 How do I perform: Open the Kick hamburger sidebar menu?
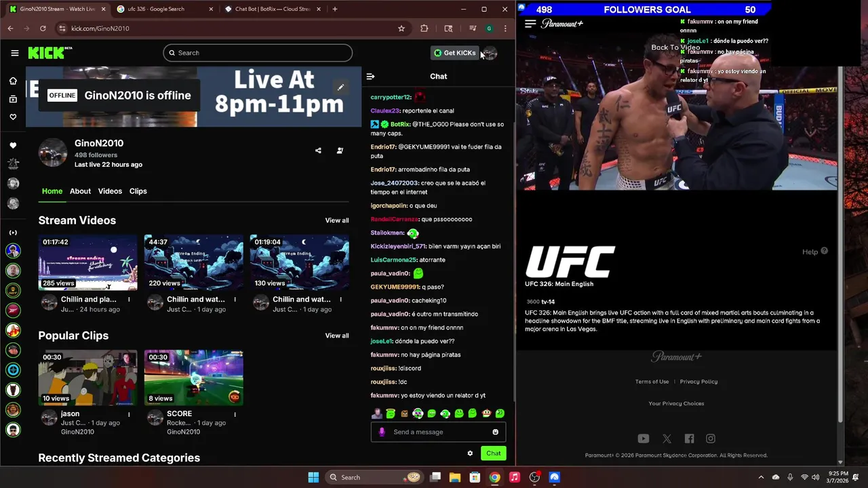(14, 53)
